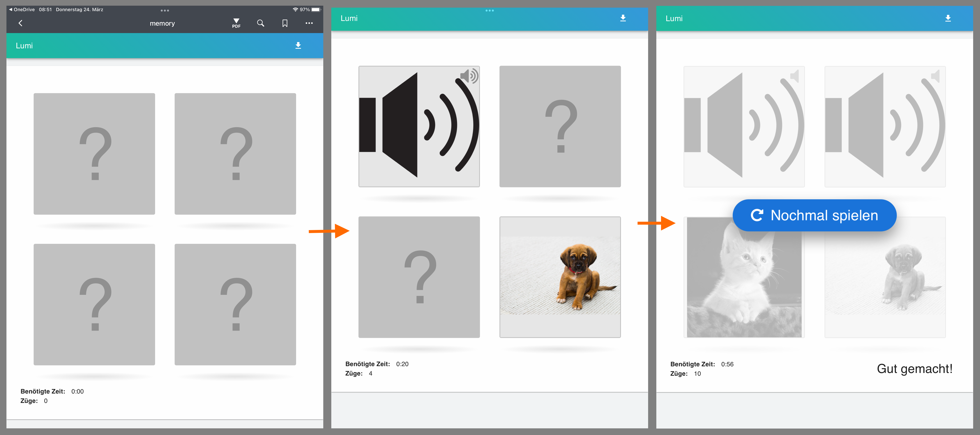Flip the hidden card left of the puppy

point(419,277)
